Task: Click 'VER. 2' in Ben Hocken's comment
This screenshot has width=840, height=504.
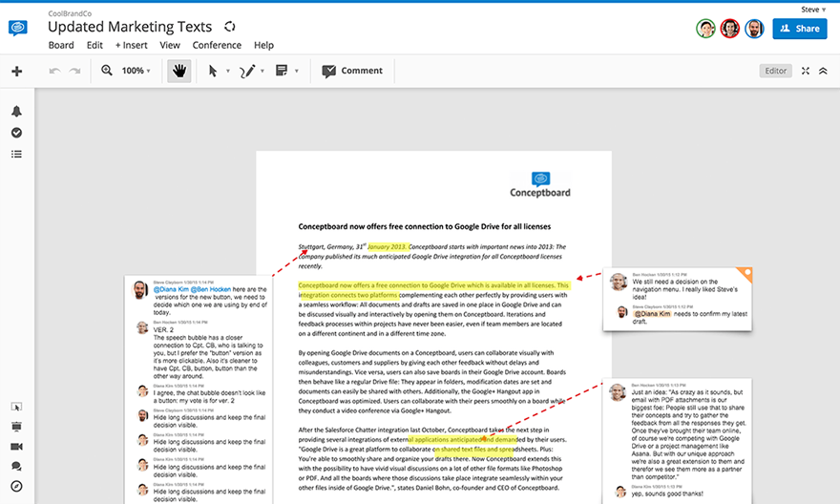Action: point(163,330)
